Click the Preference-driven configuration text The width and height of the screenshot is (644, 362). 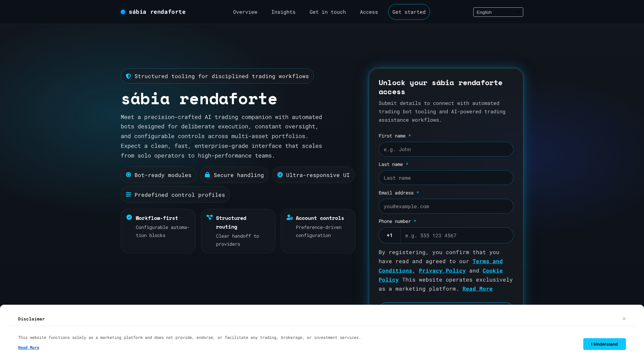[x=319, y=231]
